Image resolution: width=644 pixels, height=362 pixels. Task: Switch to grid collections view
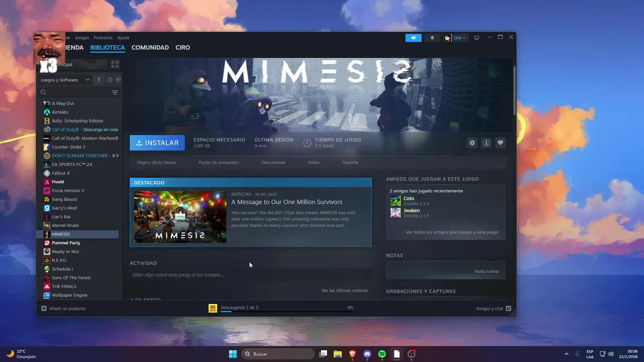[115, 64]
